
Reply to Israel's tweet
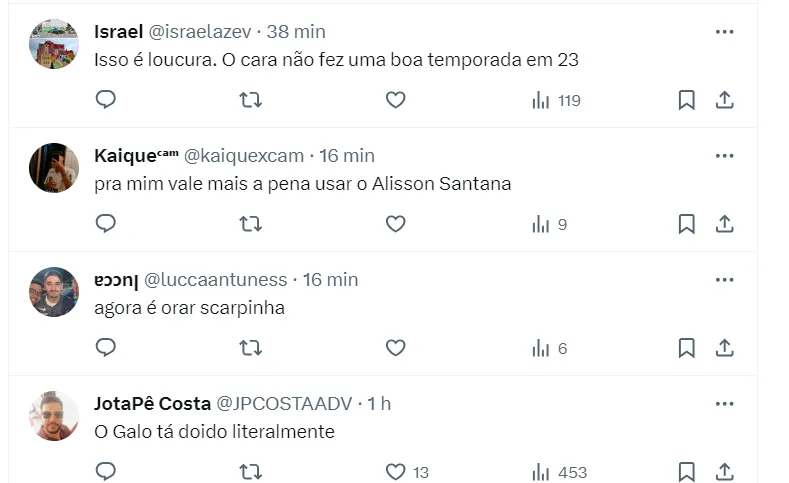pyautogui.click(x=106, y=100)
